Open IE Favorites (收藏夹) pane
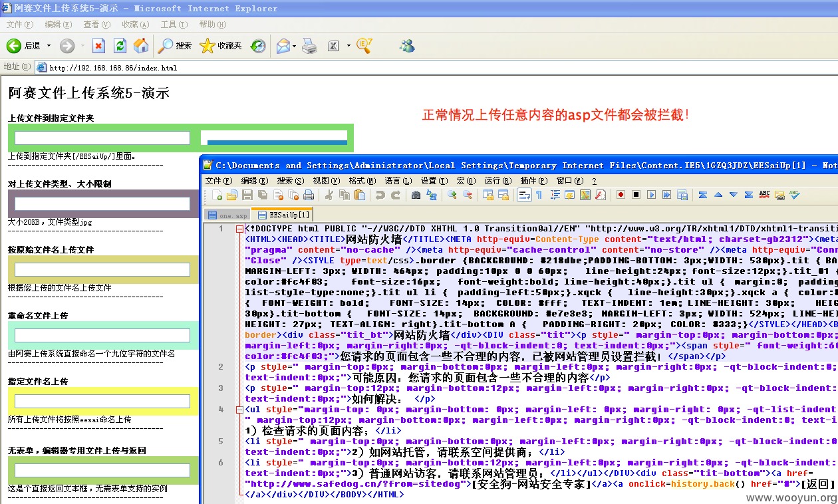 (x=221, y=45)
